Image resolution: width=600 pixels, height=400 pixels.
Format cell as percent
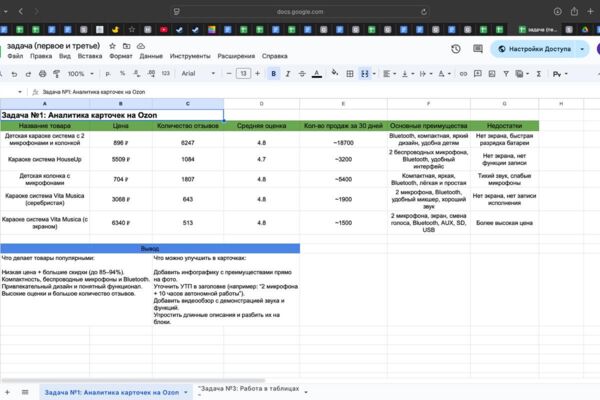coord(122,73)
